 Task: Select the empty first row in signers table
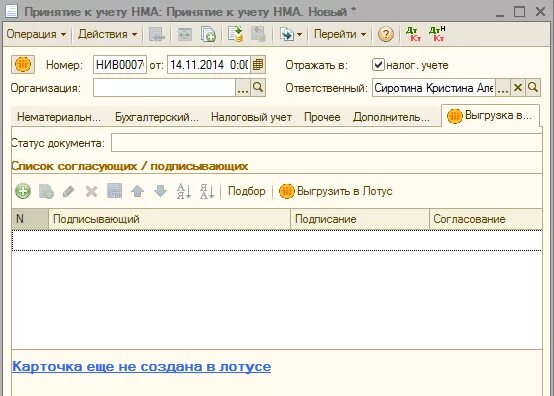[x=277, y=241]
